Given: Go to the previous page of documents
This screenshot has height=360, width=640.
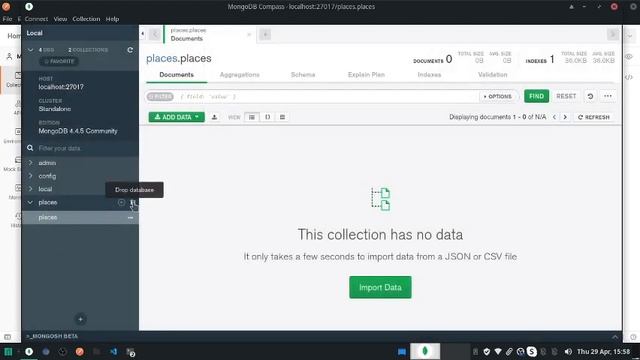Looking at the screenshot, I should tap(554, 117).
